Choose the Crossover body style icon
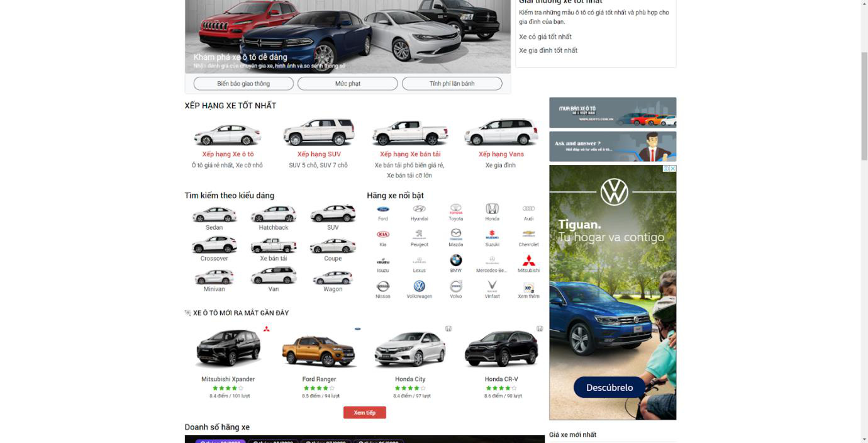Viewport: 868px width, 443px height. (x=214, y=245)
